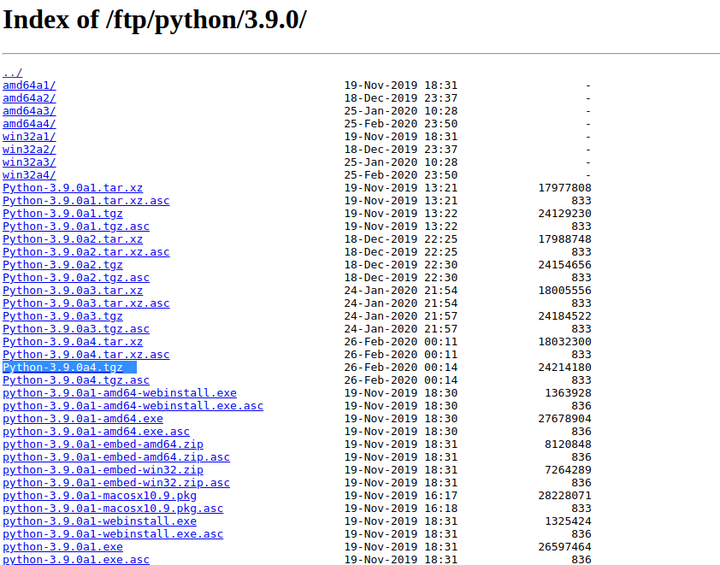Select file size 7264289

[568, 470]
